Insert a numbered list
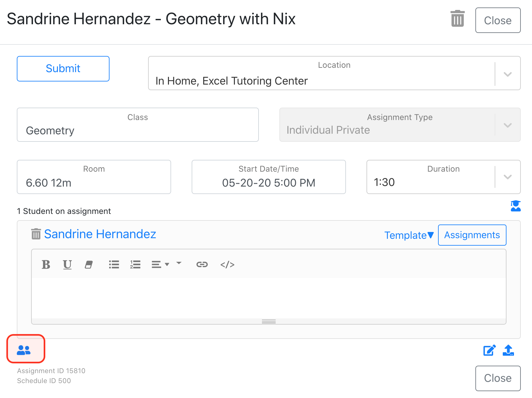Viewport: 532px width, 398px height. click(x=135, y=265)
